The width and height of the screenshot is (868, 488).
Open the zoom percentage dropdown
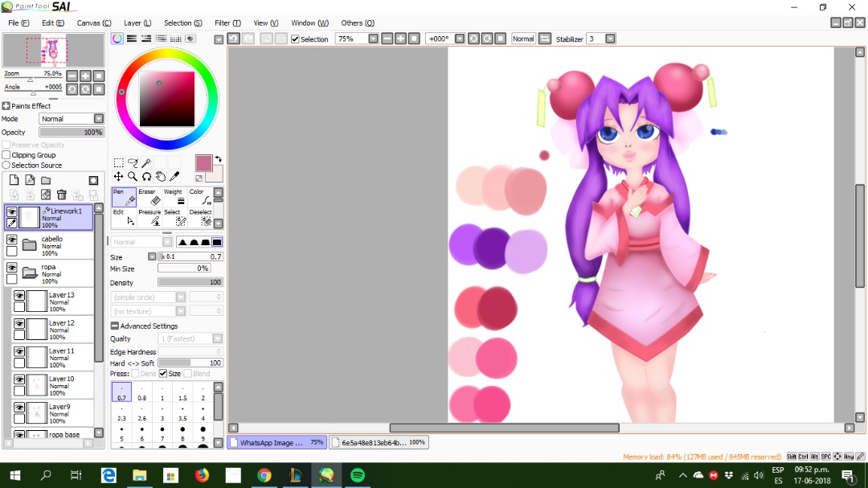click(x=373, y=39)
